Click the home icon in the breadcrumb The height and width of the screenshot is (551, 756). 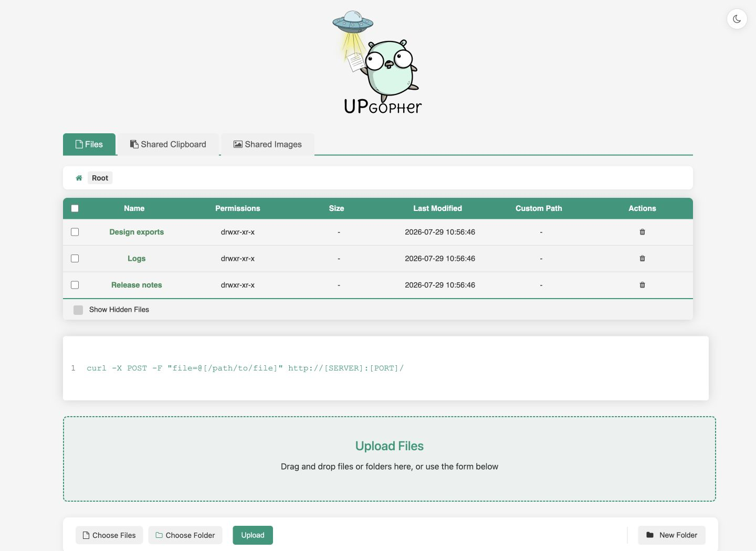coord(79,178)
